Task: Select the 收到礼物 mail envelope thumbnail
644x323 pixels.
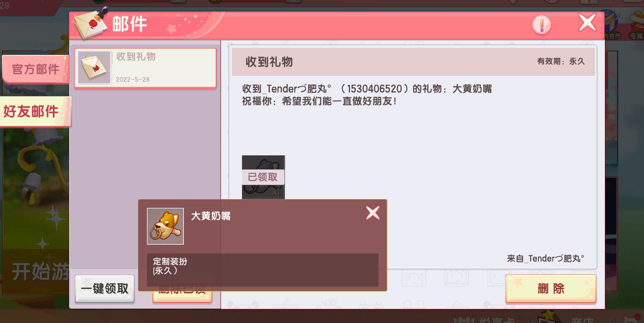Action: tap(94, 67)
